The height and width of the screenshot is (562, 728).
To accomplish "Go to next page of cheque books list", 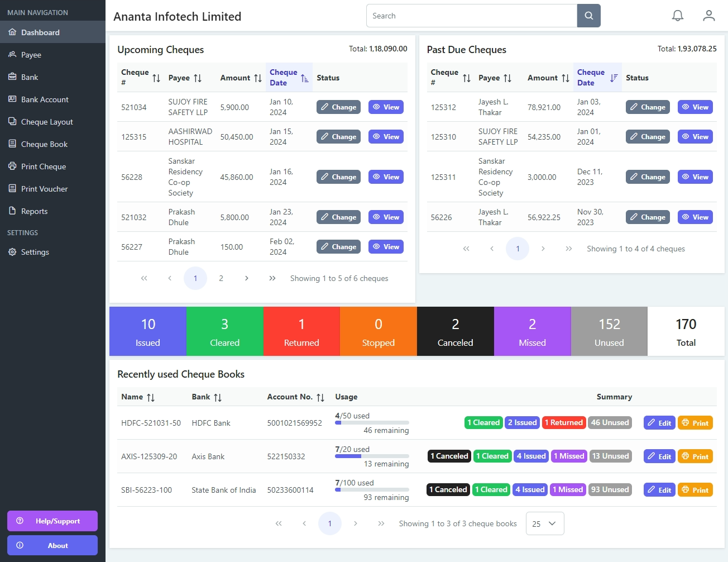I will (x=356, y=523).
